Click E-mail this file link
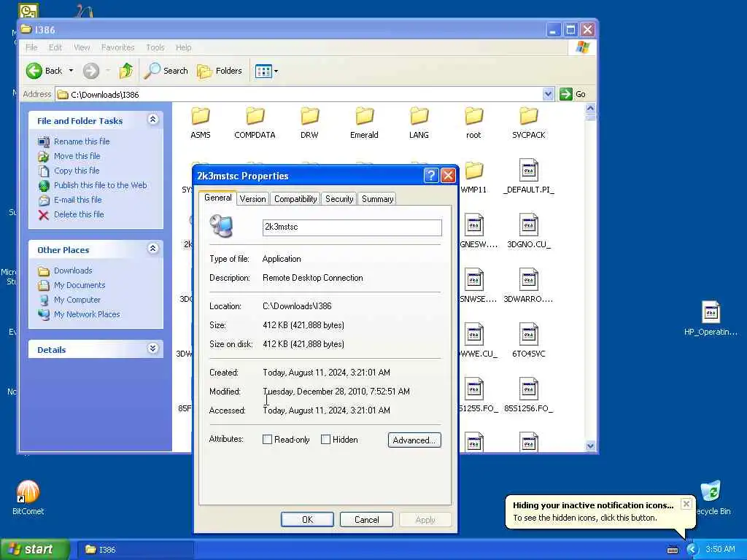Viewport: 747px width, 560px height. pos(77,200)
